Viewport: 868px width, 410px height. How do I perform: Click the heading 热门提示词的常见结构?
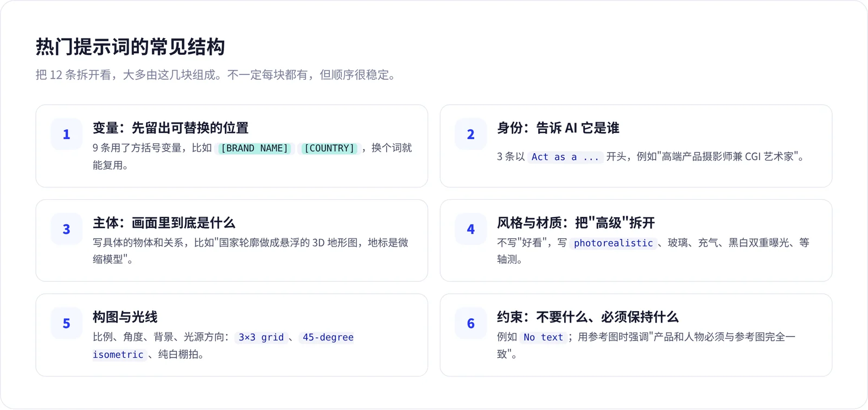pyautogui.click(x=130, y=47)
